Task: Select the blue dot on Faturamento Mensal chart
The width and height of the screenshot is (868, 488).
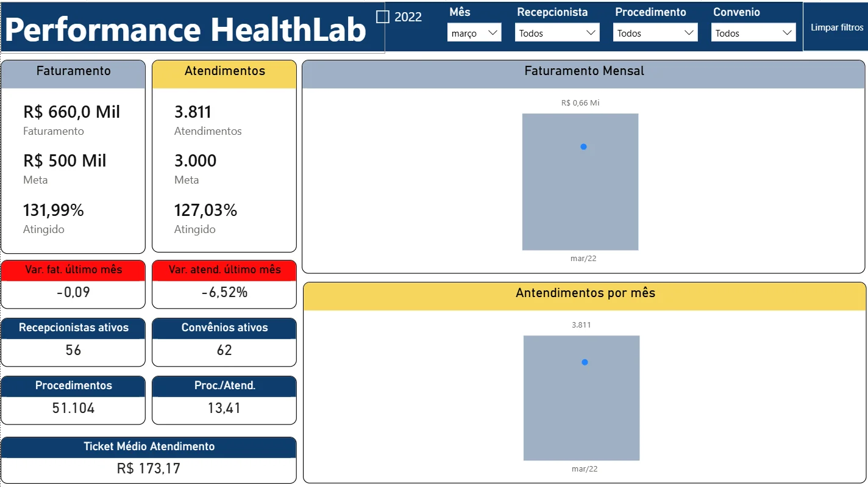Action: (x=583, y=146)
